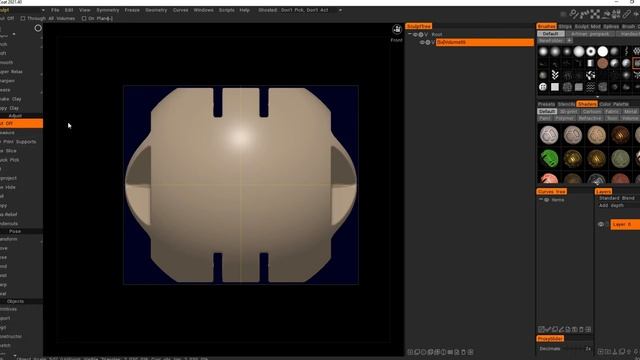
Task: Switch to the Strips tab
Action: coord(565,27)
